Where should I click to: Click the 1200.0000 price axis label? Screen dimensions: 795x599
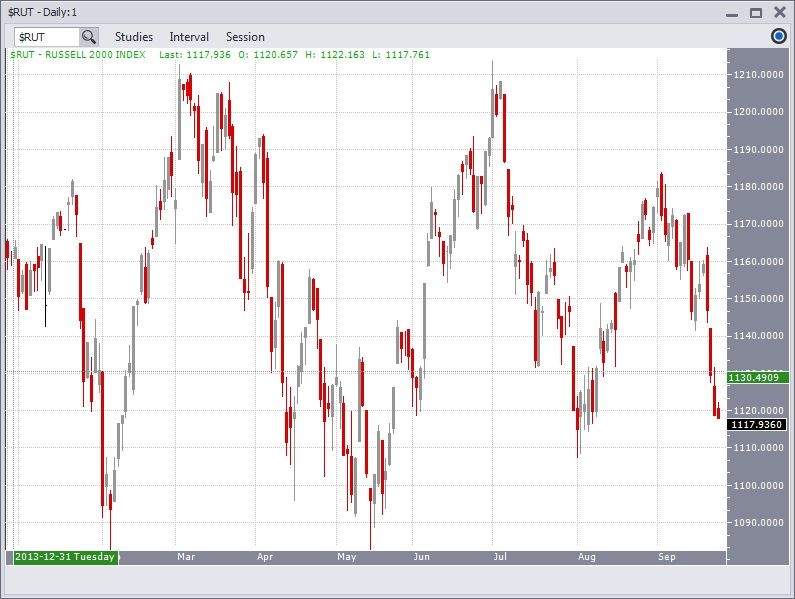[x=758, y=112]
